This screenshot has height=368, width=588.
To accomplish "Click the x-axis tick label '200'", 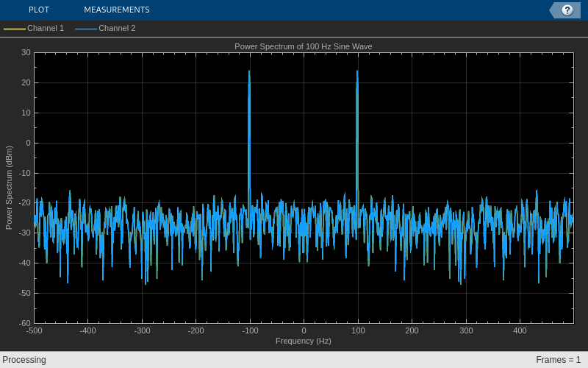I will coord(412,330).
